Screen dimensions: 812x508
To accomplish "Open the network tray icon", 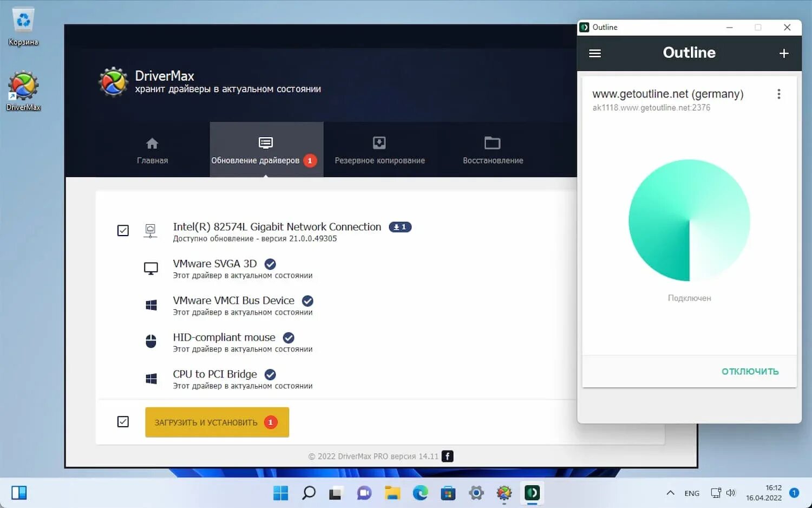I will point(716,493).
